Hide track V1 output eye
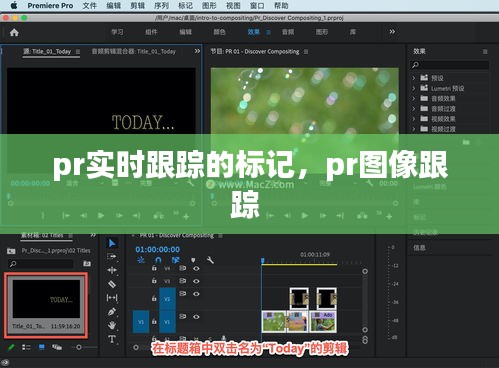The width and height of the screenshot is (499, 368). point(196,317)
